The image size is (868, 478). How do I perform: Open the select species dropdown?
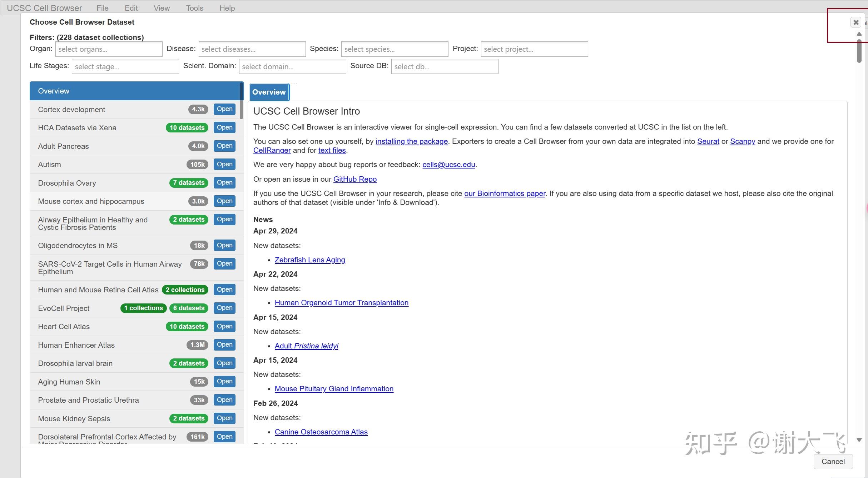point(394,49)
